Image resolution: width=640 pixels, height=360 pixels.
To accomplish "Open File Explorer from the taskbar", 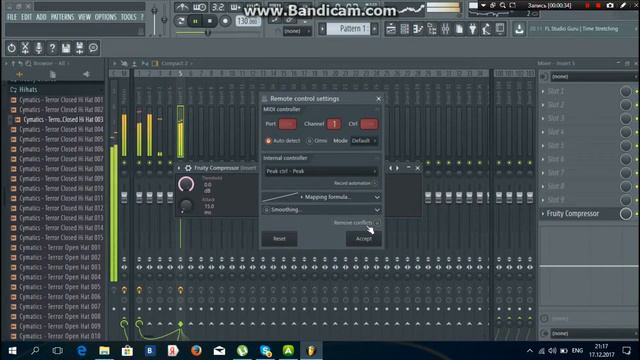I will [104, 351].
